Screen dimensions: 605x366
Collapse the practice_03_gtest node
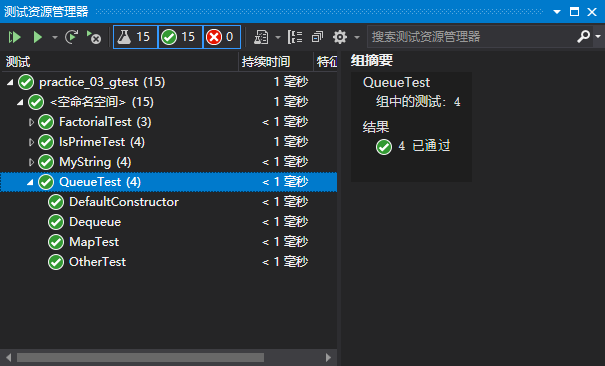pyautogui.click(x=10, y=82)
